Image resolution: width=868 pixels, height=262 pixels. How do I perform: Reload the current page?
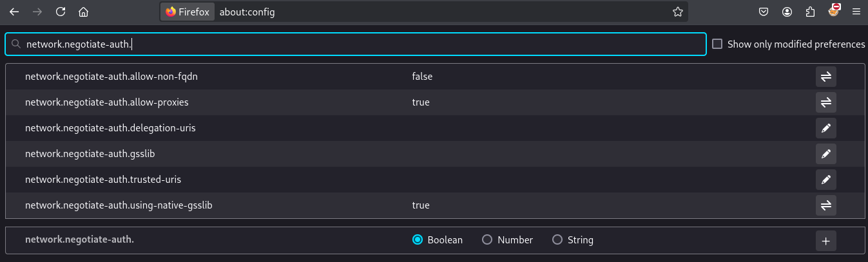pyautogui.click(x=61, y=12)
